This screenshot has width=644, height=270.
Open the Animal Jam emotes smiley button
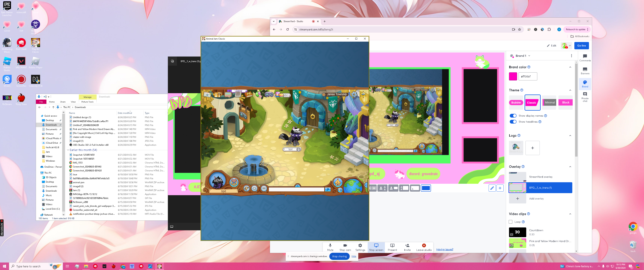coord(254,188)
